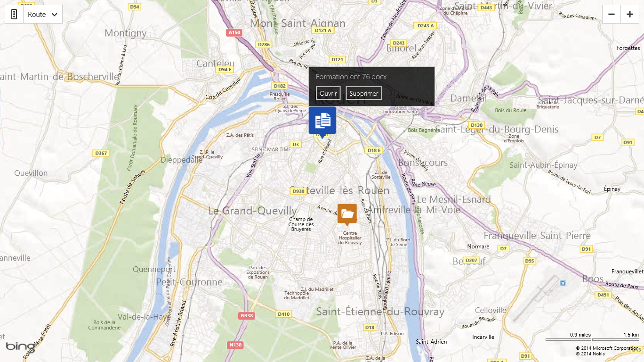Click the Le Grand-Quevilly label
Viewport: 644px width, 362px height.
point(253,211)
